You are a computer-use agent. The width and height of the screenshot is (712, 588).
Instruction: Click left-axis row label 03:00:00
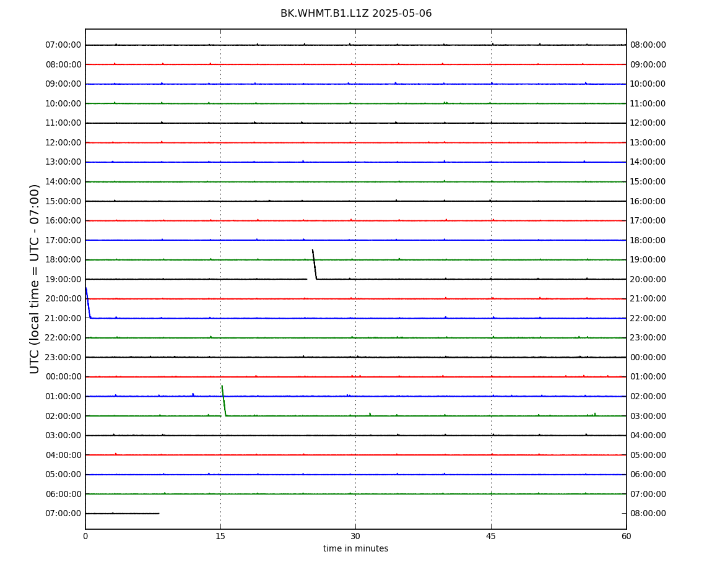[x=64, y=436]
